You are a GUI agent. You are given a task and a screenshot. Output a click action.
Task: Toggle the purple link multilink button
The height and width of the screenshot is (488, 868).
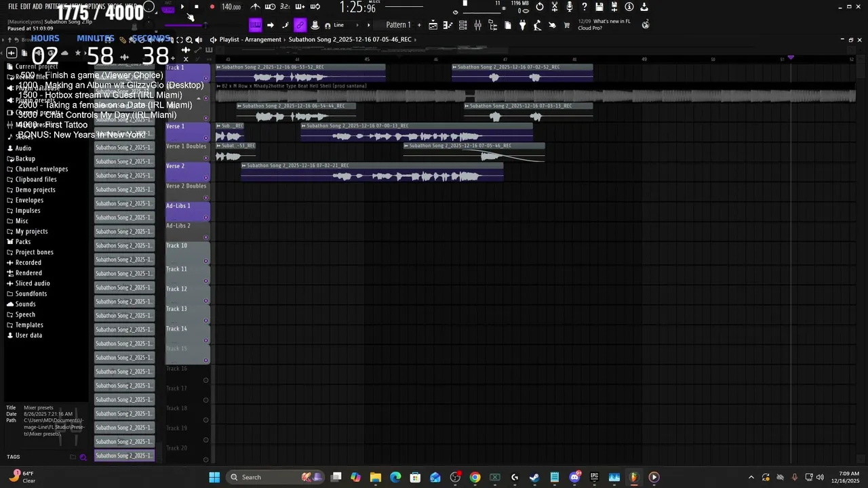click(300, 25)
